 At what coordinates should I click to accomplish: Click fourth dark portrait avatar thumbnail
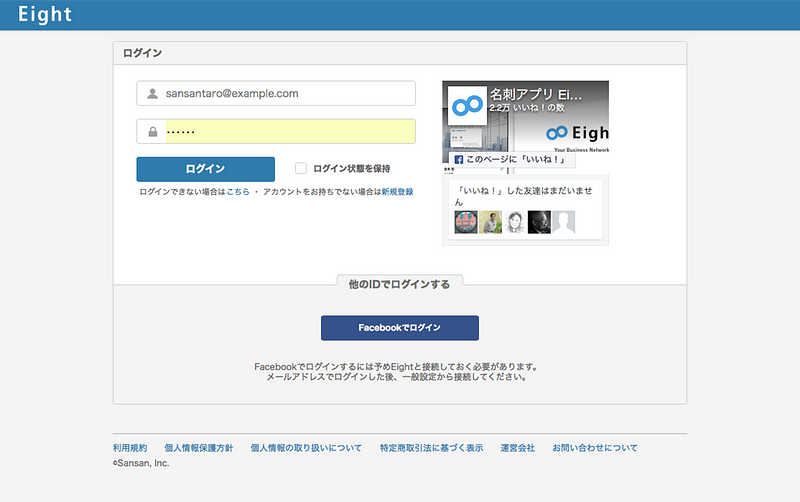coord(539,222)
